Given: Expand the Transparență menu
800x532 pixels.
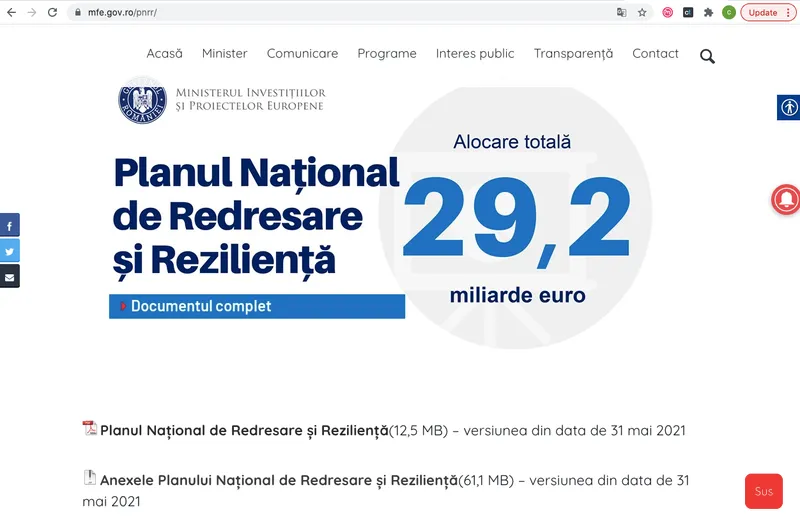Looking at the screenshot, I should 573,54.
